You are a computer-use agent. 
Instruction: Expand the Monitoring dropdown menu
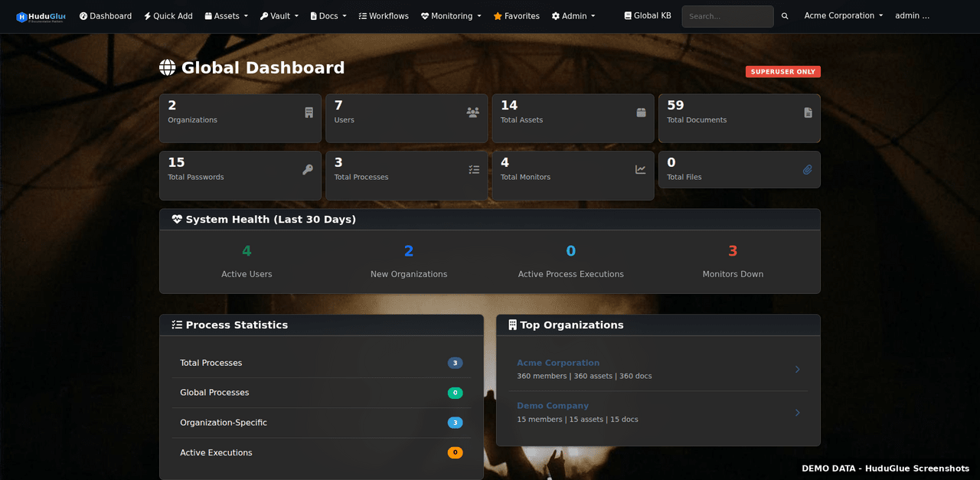coord(451,16)
